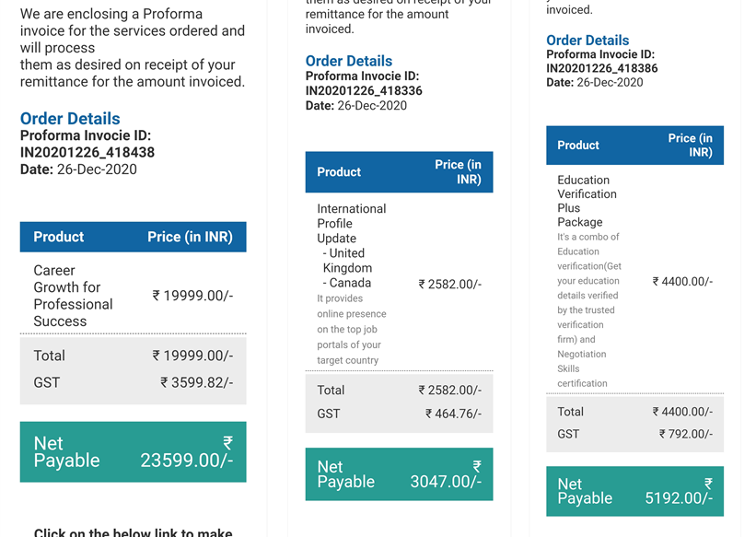This screenshot has height=537, width=756.
Task: Click the Price (in INR) header above ₹ 2582.00
Action: (458, 171)
